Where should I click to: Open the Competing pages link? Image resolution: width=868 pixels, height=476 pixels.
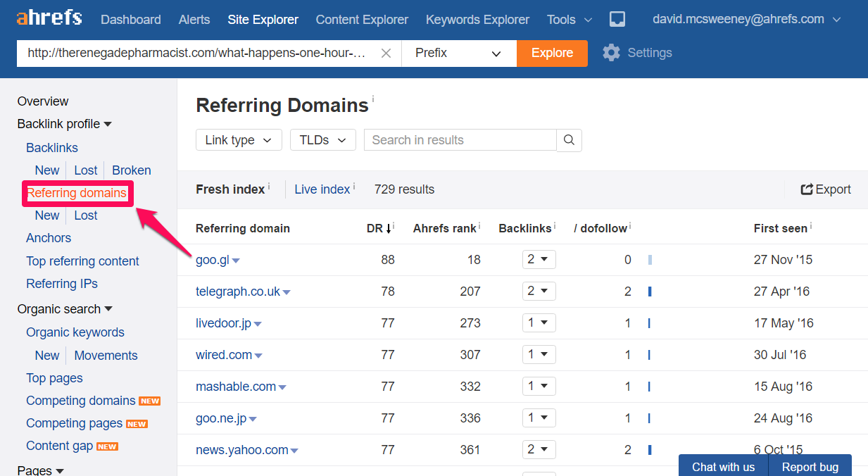pyautogui.click(x=75, y=423)
